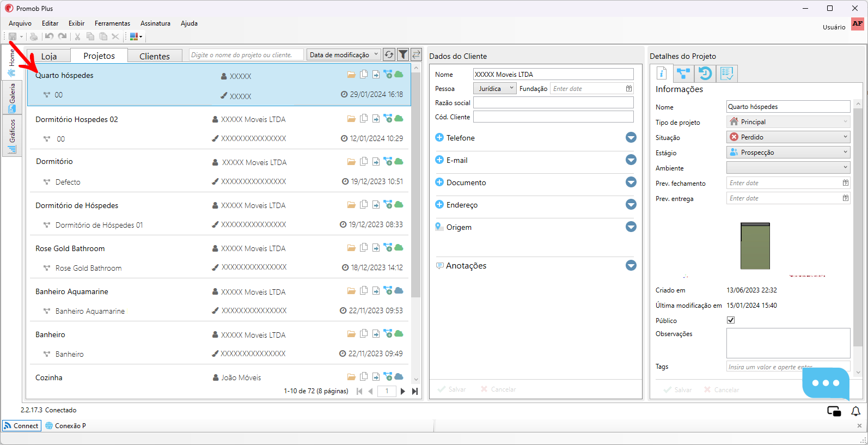This screenshot has height=445, width=868.
Task: Expand the Documento section arrow
Action: [x=631, y=182]
